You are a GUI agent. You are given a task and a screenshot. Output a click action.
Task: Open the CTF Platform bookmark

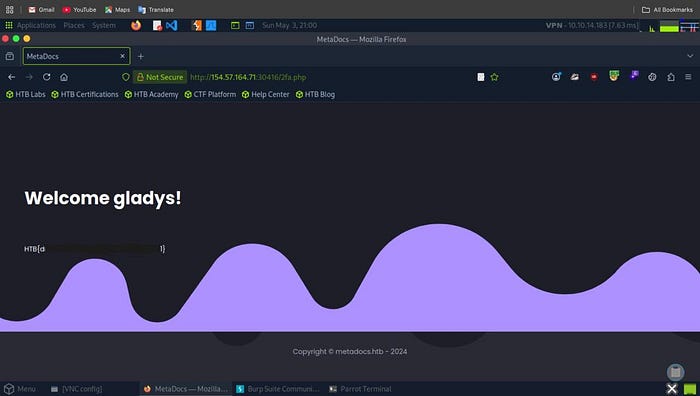point(210,95)
